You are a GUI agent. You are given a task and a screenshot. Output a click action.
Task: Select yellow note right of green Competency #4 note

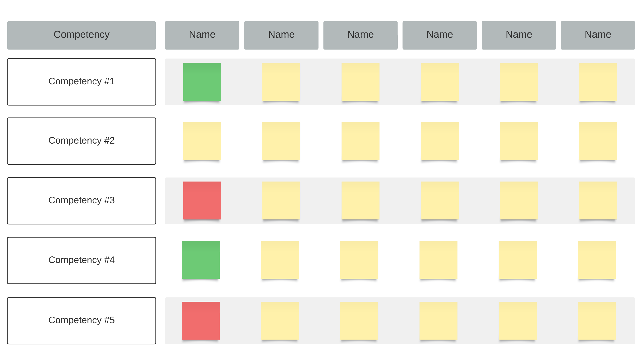[x=280, y=260]
